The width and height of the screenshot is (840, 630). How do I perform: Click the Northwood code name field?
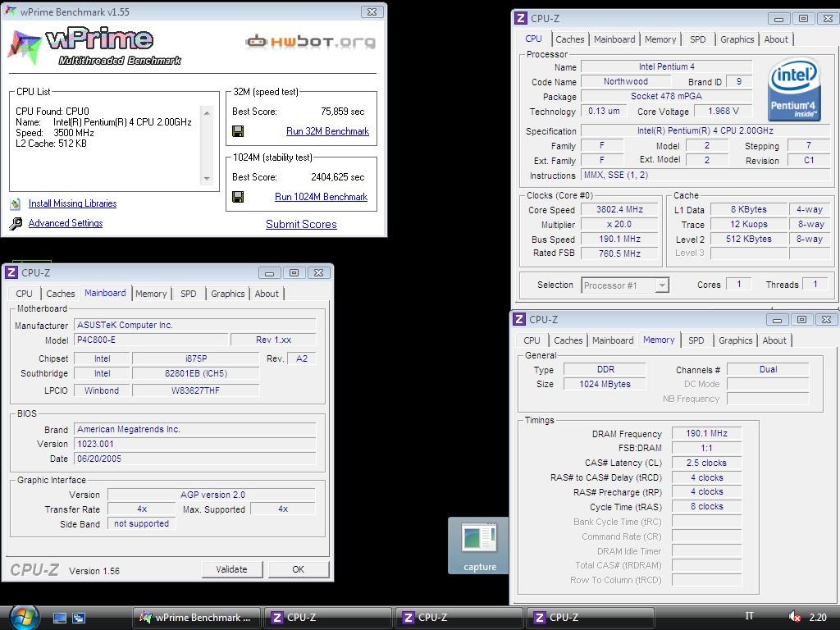pyautogui.click(x=626, y=81)
